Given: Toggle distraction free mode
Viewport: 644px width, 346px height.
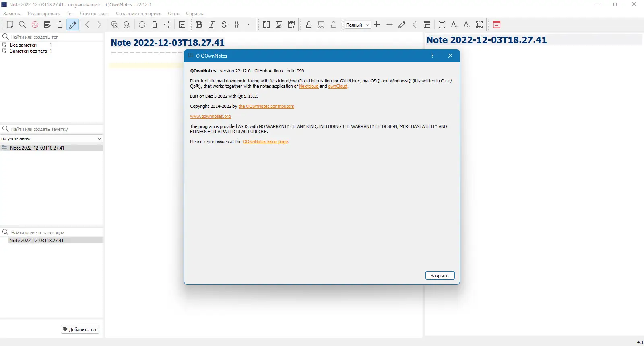Looking at the screenshot, I should click(x=442, y=25).
